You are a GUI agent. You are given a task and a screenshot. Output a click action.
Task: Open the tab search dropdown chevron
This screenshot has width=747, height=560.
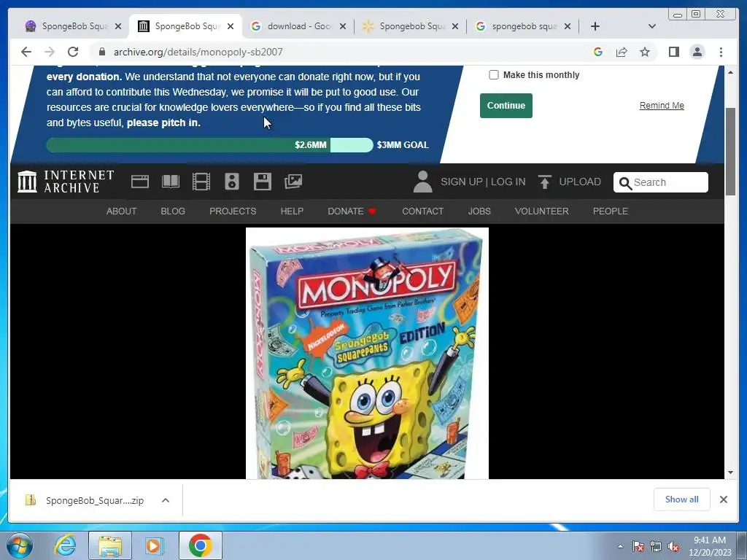point(652,26)
